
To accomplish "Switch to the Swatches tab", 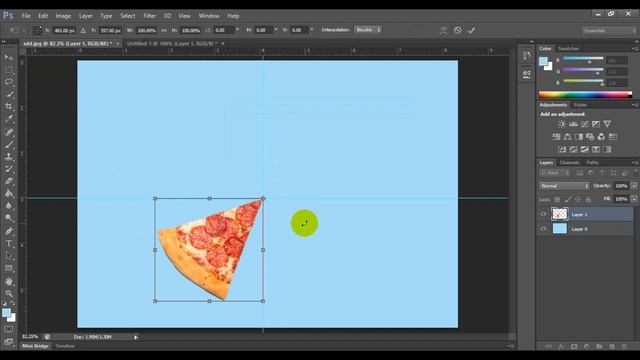I will pos(568,49).
